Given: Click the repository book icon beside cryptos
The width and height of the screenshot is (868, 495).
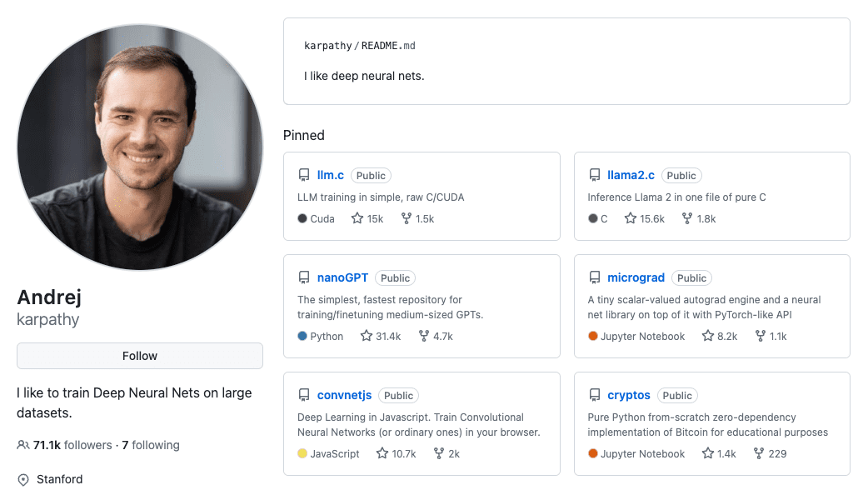Looking at the screenshot, I should [595, 395].
